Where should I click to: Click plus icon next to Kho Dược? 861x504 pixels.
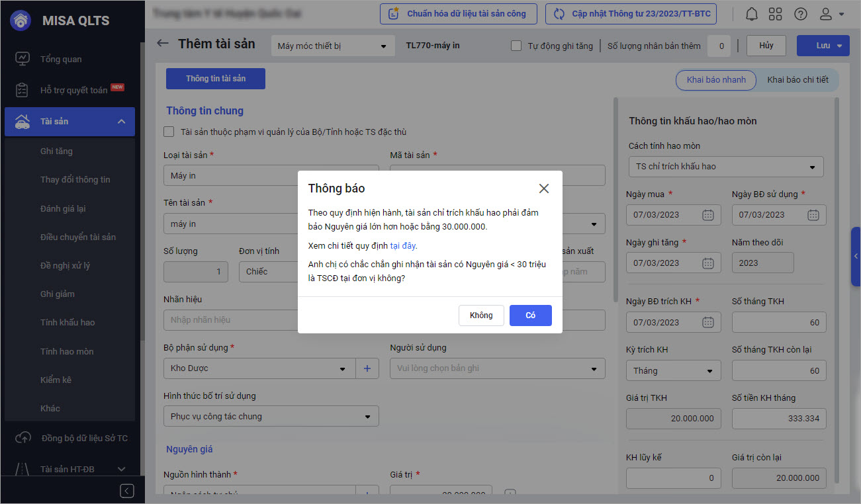pos(367,368)
